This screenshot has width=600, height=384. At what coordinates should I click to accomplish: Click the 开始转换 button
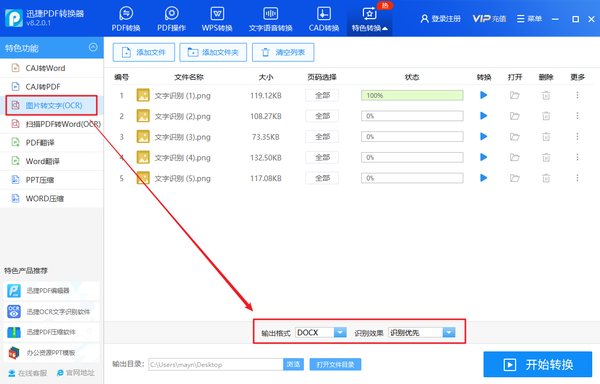[x=538, y=364]
